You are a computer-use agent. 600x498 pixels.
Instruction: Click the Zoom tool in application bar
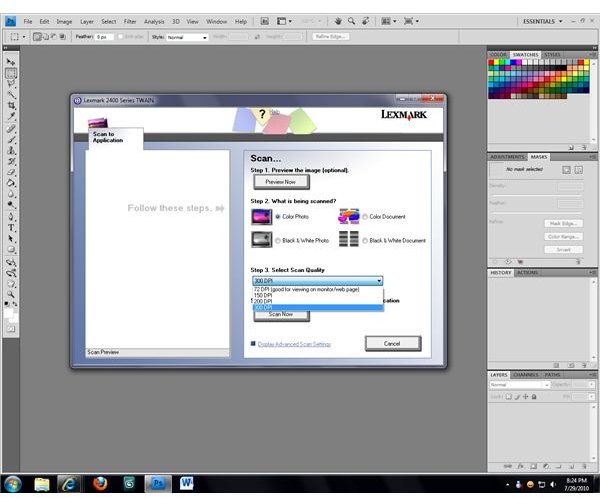(351, 21)
